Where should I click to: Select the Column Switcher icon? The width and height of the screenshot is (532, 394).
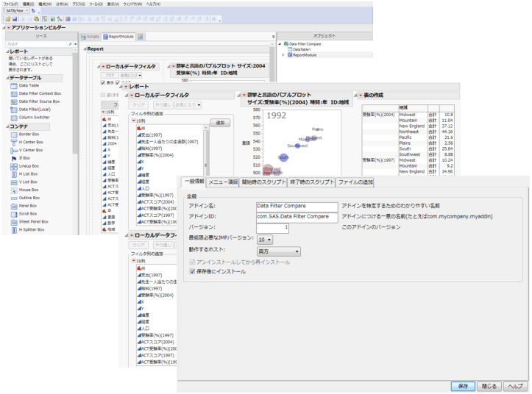click(14, 118)
